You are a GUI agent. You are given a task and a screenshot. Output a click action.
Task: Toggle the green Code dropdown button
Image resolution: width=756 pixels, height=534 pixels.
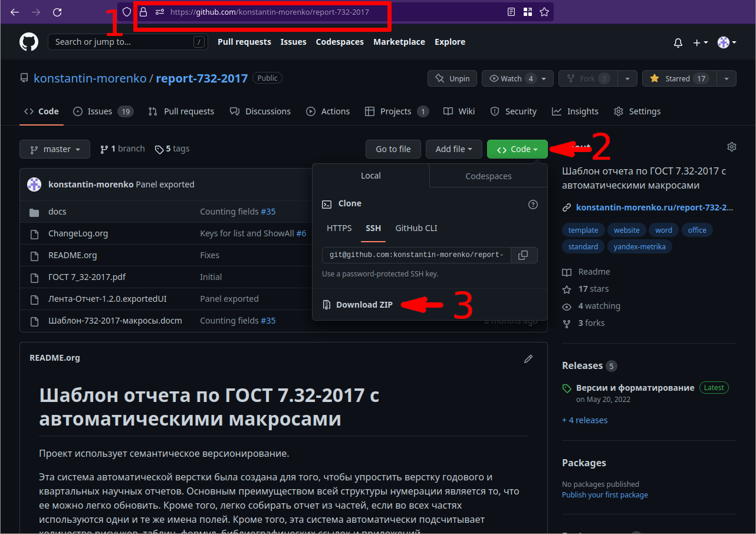(518, 149)
